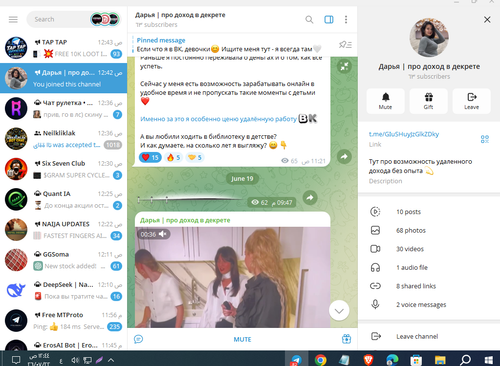Image resolution: width=500 pixels, height=366 pixels.
Task: Click the MUTE button below chat
Action: coord(242,339)
